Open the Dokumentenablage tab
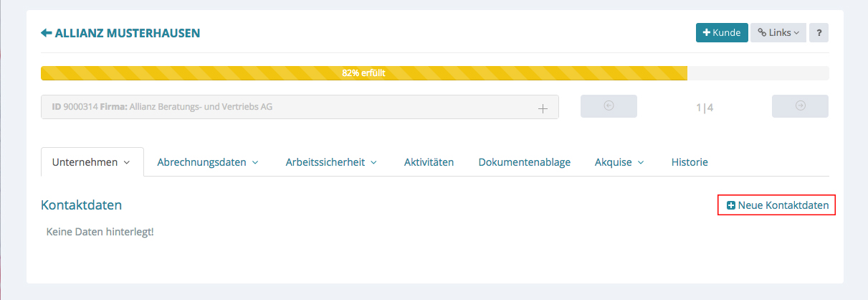 [x=524, y=162]
